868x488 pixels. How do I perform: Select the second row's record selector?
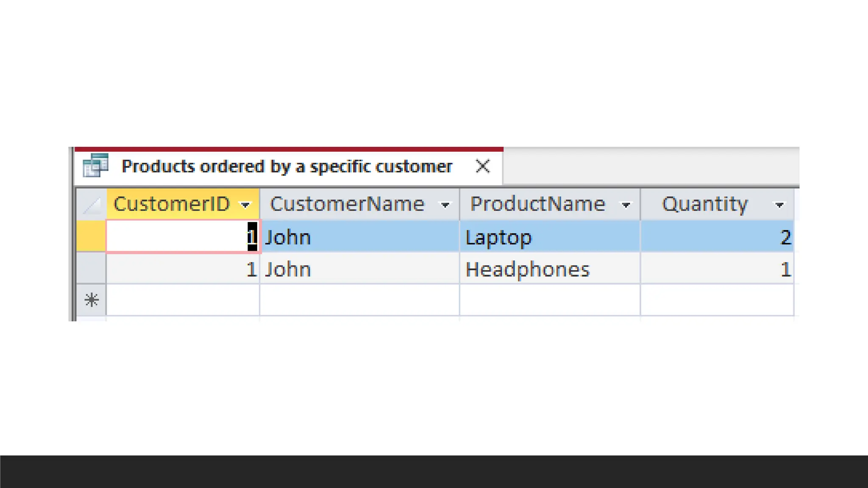(91, 269)
